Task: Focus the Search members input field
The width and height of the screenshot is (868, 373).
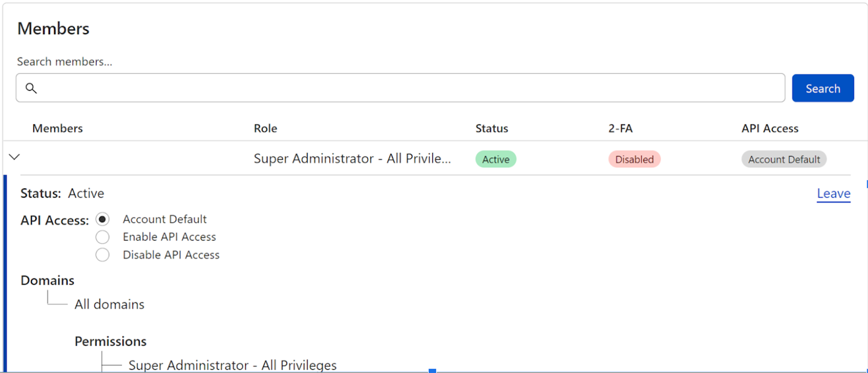Action: [x=400, y=88]
